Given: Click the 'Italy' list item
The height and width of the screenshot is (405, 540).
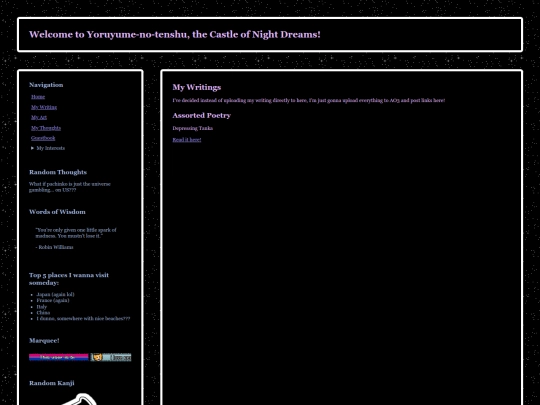Looking at the screenshot, I should [x=41, y=307].
